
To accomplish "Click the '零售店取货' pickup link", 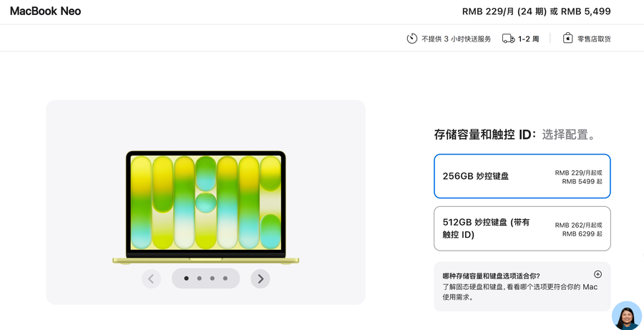I will click(594, 39).
